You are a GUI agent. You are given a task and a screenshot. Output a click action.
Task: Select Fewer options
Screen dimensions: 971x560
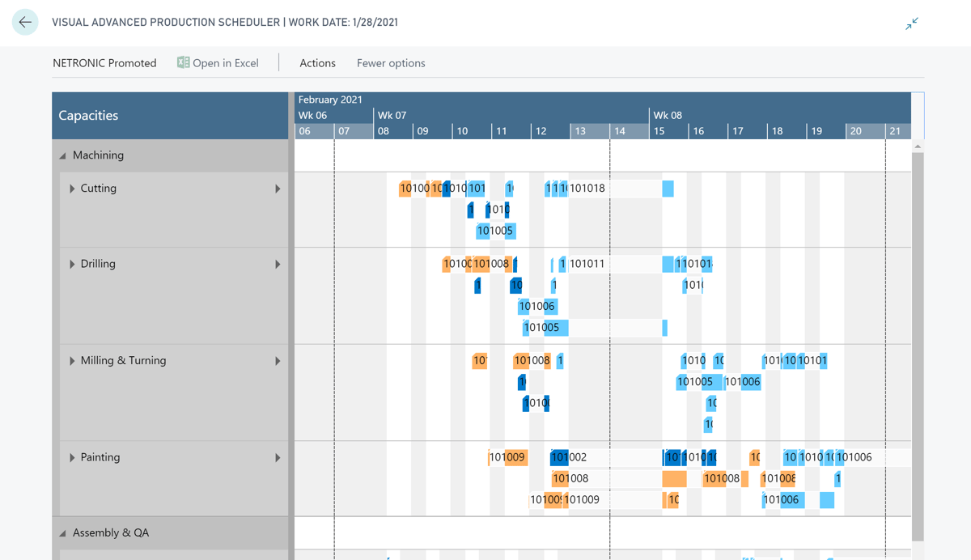point(391,63)
